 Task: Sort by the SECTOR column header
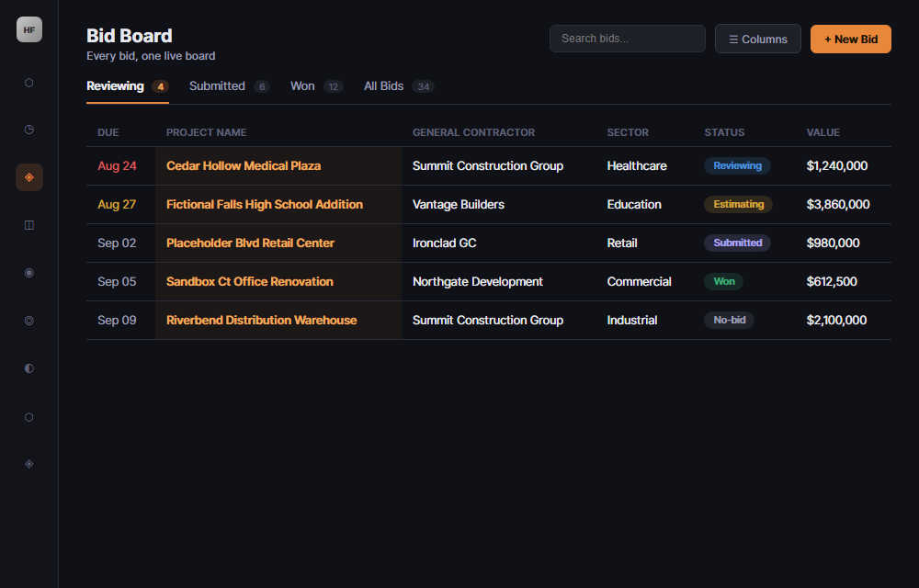628,132
